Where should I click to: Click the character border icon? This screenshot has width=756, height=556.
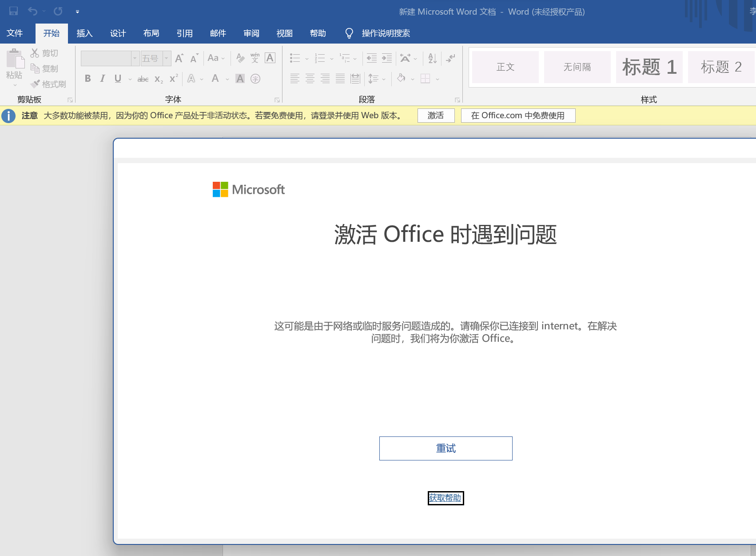tap(270, 58)
